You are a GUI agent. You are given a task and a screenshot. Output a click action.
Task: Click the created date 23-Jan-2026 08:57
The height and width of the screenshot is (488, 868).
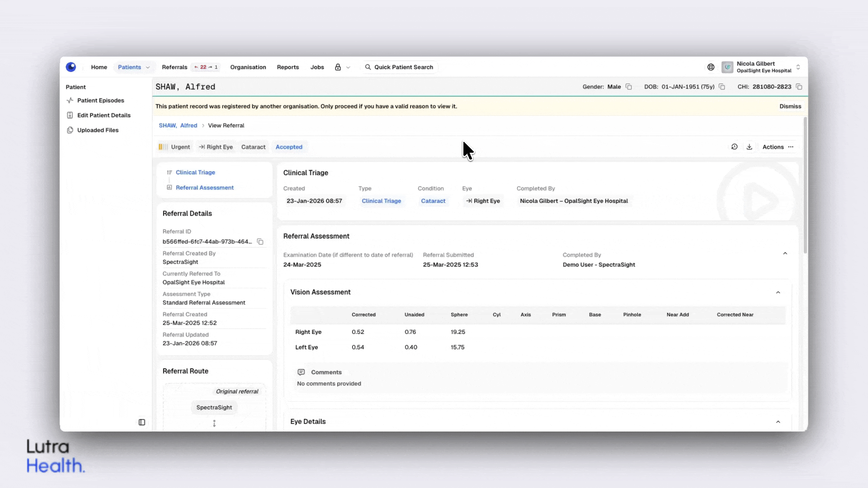click(314, 201)
